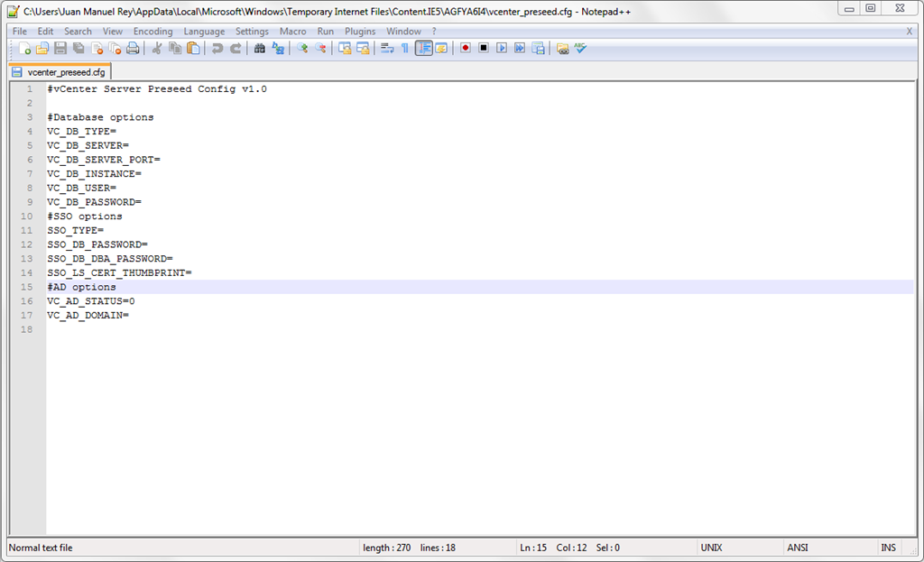This screenshot has width=924, height=562.
Task: Click the Print toolbar icon
Action: click(133, 48)
